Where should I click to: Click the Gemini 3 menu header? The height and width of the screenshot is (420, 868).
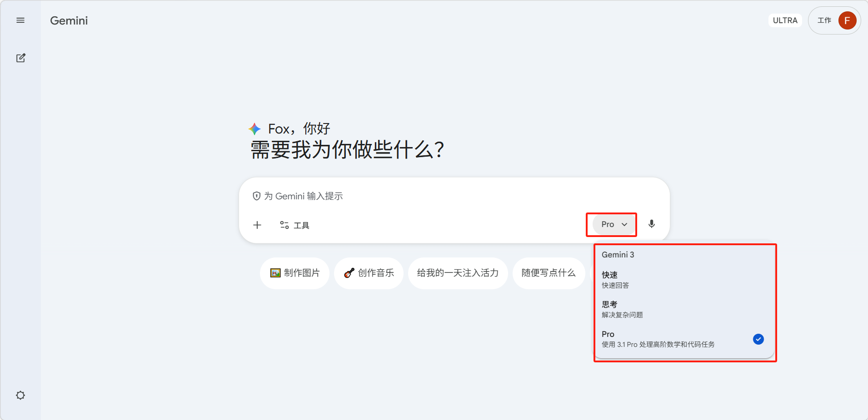[x=618, y=255]
